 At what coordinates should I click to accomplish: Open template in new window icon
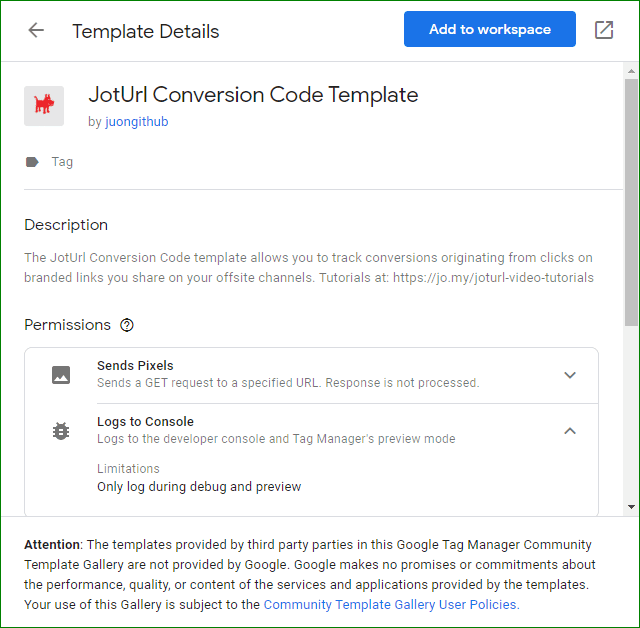tap(604, 30)
